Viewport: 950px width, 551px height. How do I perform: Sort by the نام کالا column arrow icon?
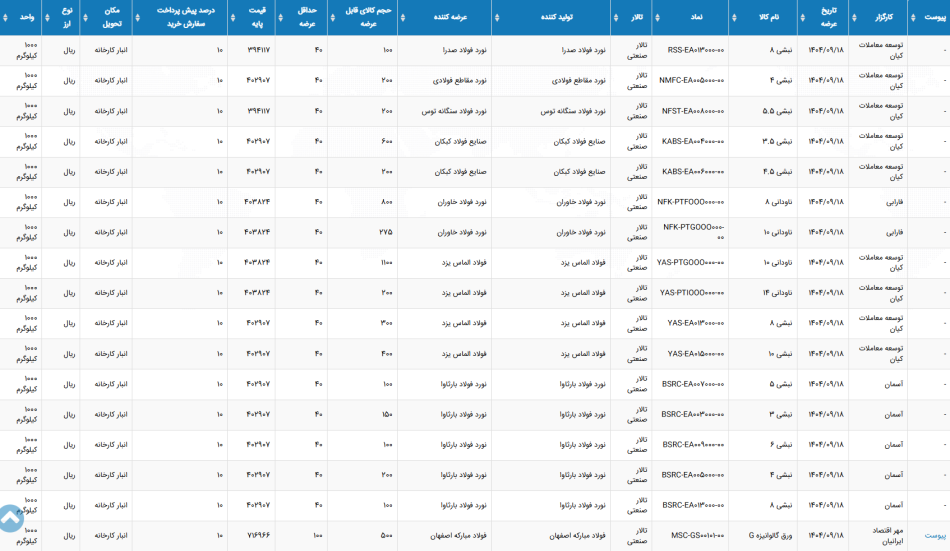734,18
